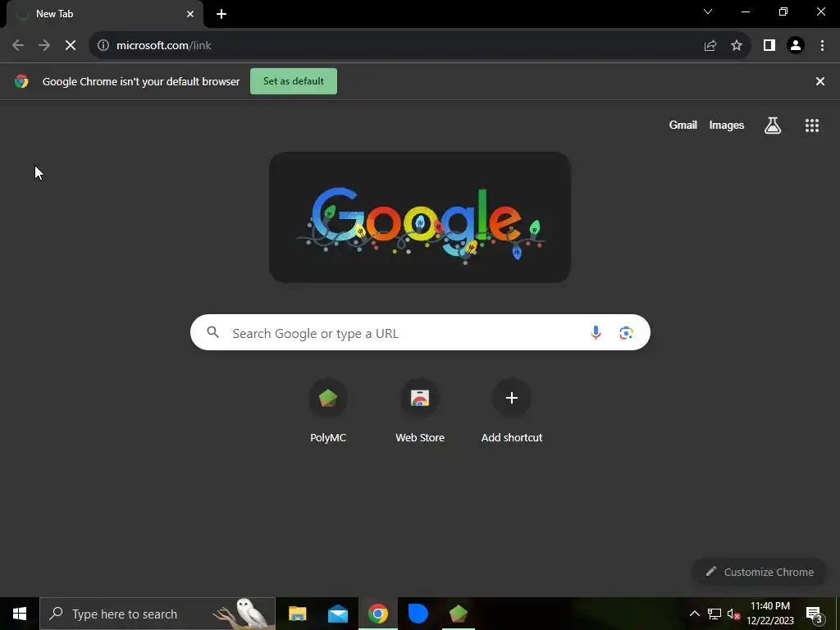Click the Google holiday doodle
The width and height of the screenshot is (840, 630).
point(419,217)
